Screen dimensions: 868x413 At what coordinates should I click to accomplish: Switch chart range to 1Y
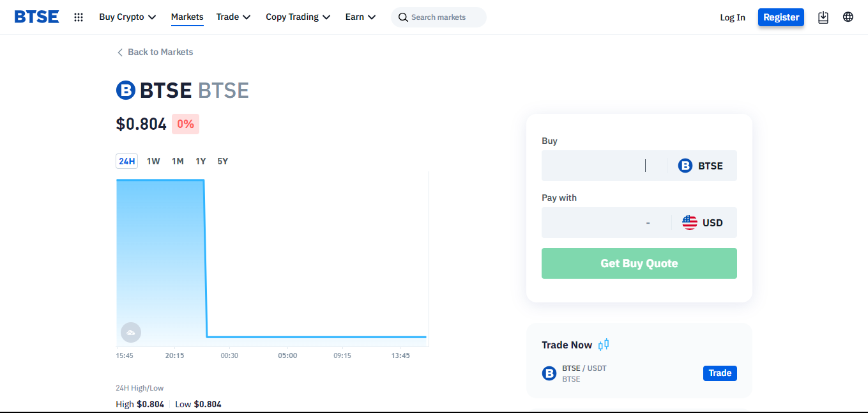pos(201,161)
